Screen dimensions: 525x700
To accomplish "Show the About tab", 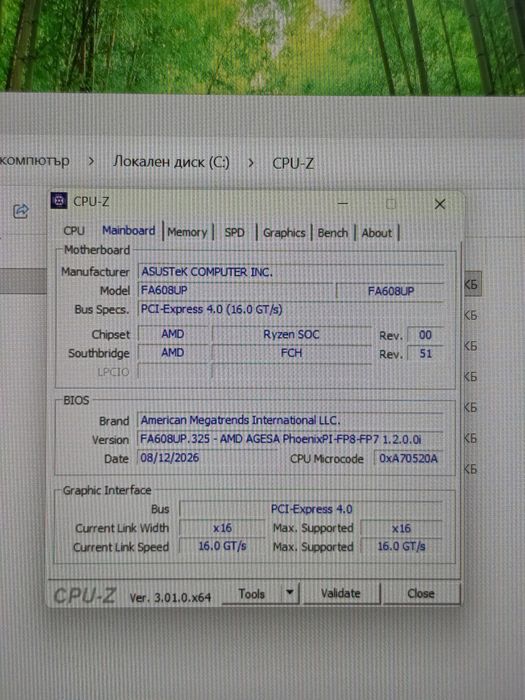I will tap(377, 233).
